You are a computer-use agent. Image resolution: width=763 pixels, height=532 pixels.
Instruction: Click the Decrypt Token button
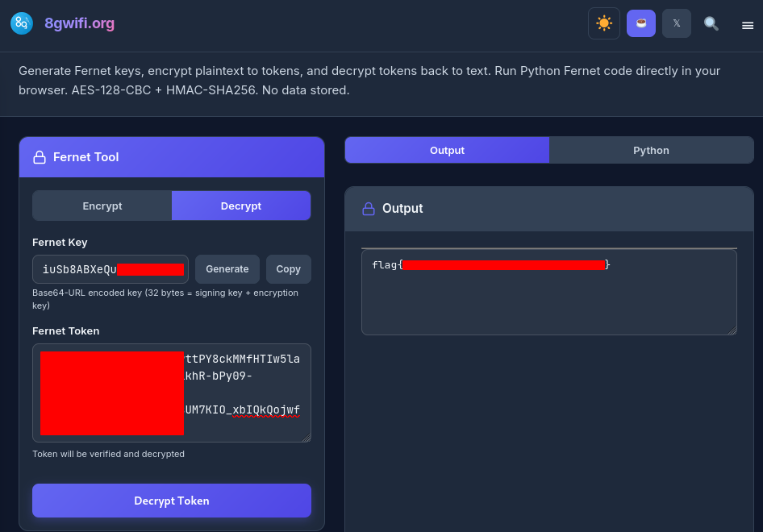pos(172,501)
